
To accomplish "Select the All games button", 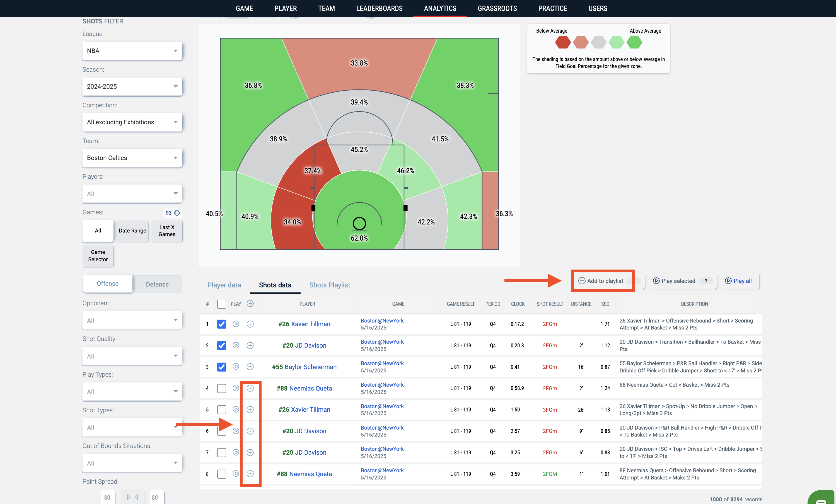I will click(x=98, y=231).
